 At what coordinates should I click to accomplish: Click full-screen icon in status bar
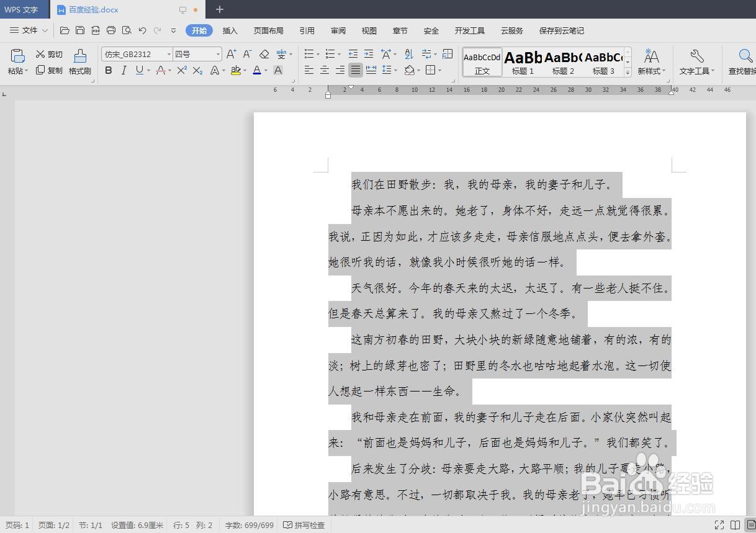[719, 525]
